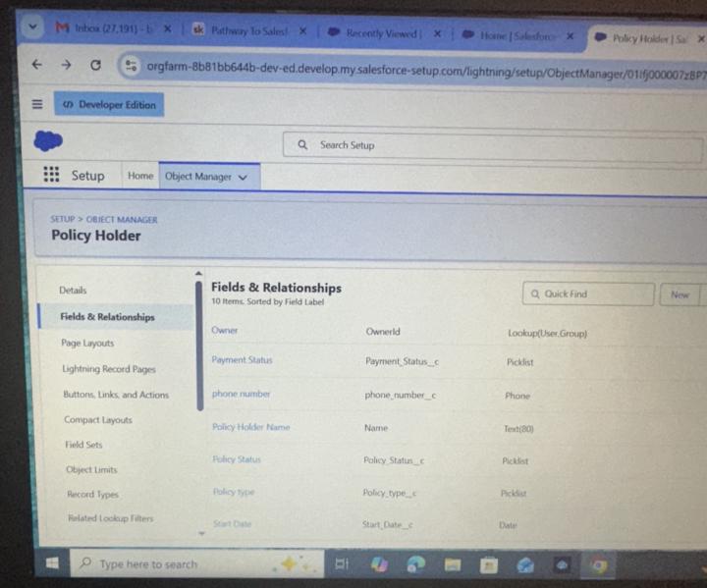Screen dimensions: 707x588
Task: Launch Chrome from the taskbar
Action: coord(598,565)
